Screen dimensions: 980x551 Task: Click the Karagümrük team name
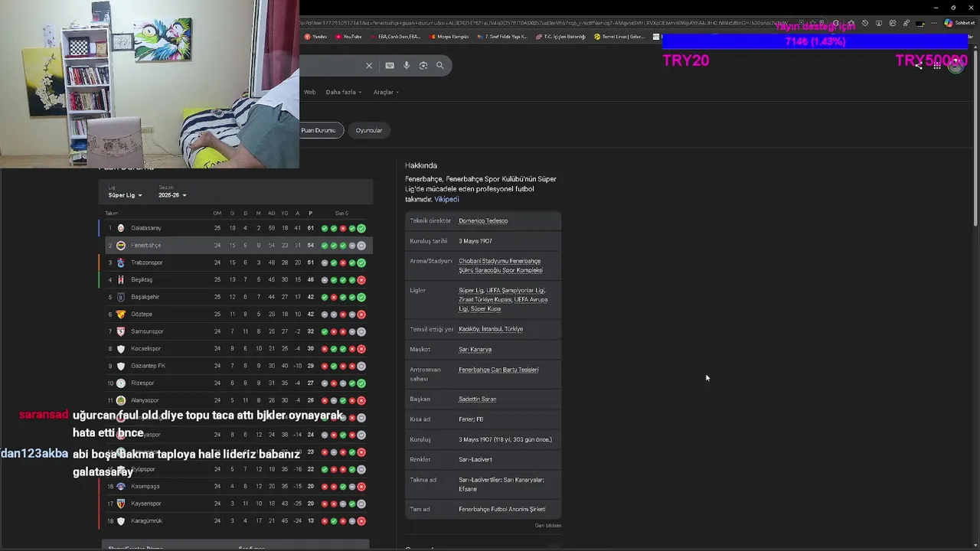pos(146,521)
